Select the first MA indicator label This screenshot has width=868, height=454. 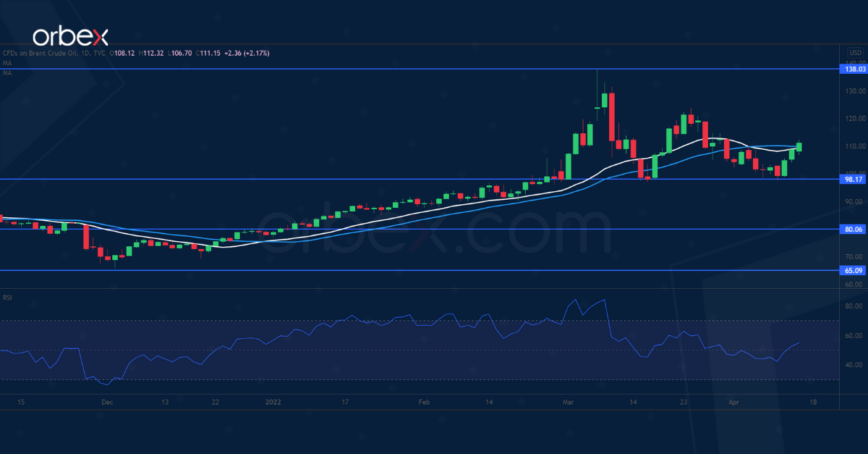pyautogui.click(x=7, y=63)
